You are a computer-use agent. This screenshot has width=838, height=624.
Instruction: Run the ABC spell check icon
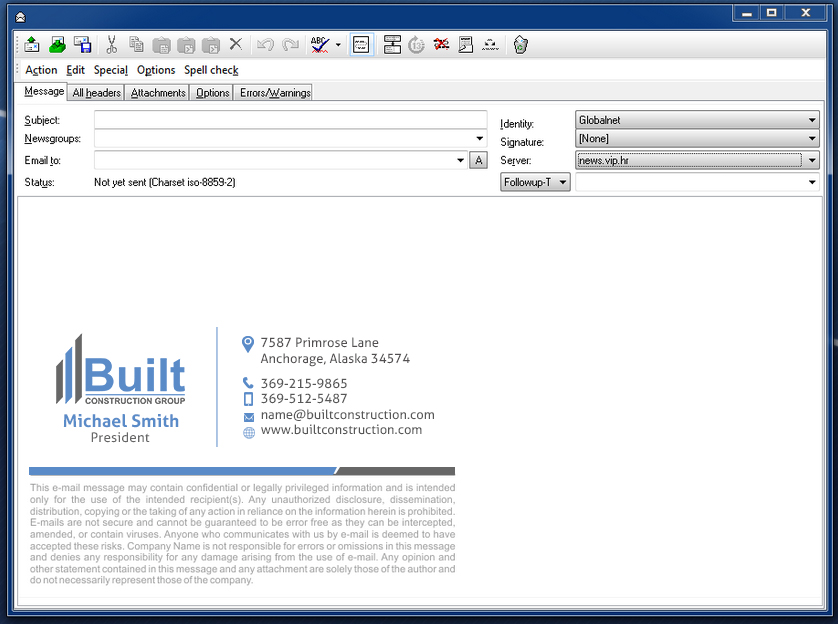320,45
